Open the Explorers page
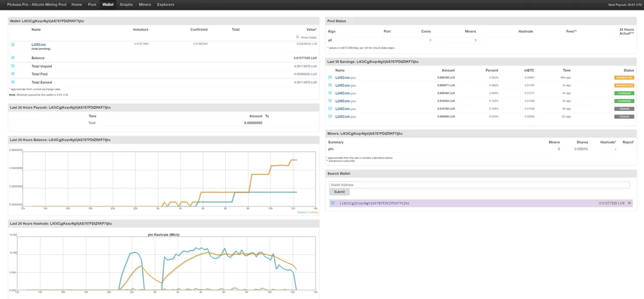This screenshot has width=644, height=299. pos(166,5)
